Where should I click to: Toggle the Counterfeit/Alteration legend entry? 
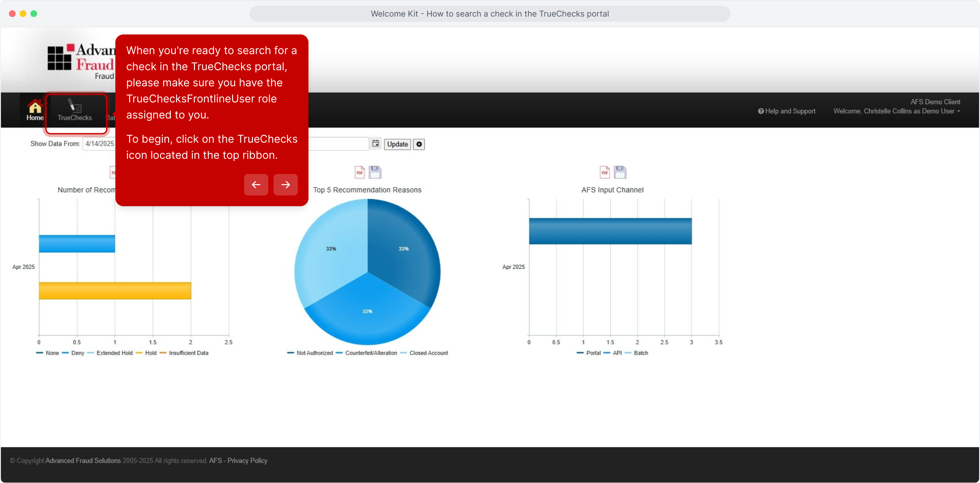(x=367, y=353)
